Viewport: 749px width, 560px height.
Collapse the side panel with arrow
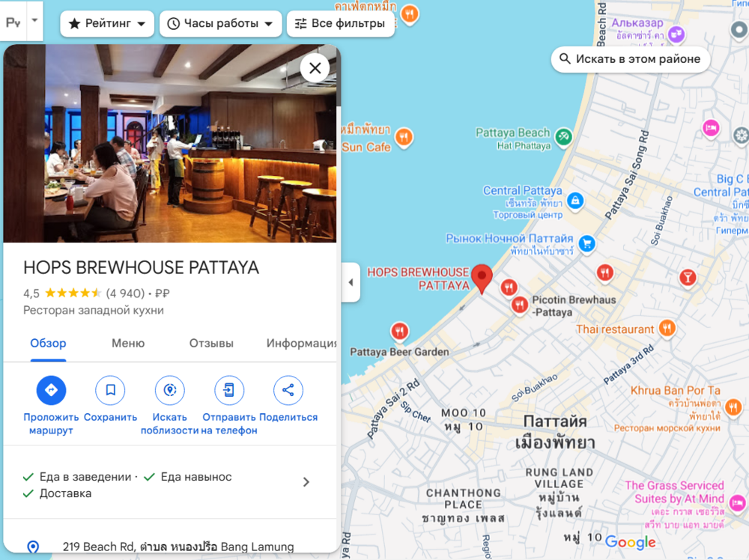351,282
